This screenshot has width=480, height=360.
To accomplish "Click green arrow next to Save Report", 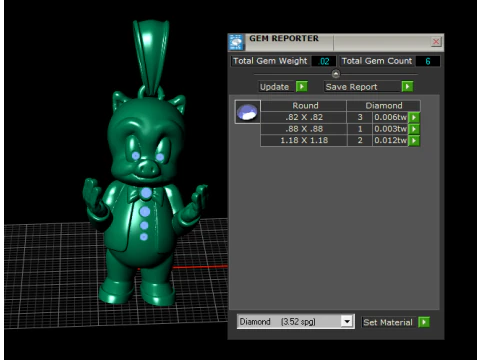I will (x=407, y=86).
